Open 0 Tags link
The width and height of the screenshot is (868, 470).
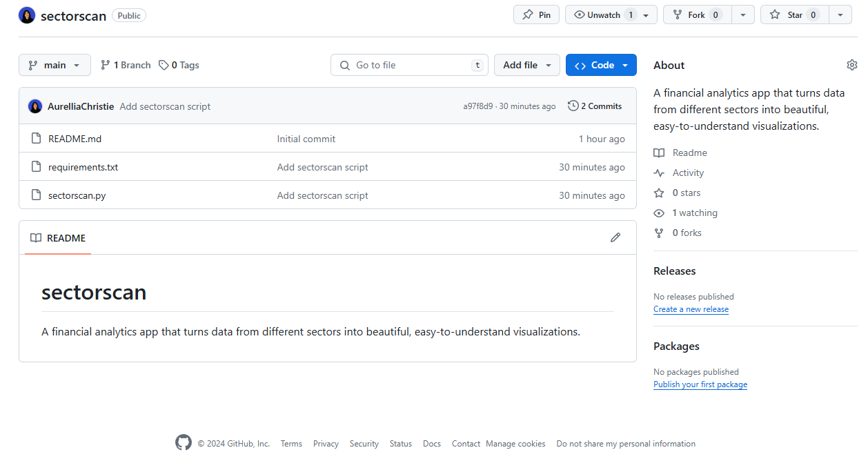pyautogui.click(x=179, y=65)
